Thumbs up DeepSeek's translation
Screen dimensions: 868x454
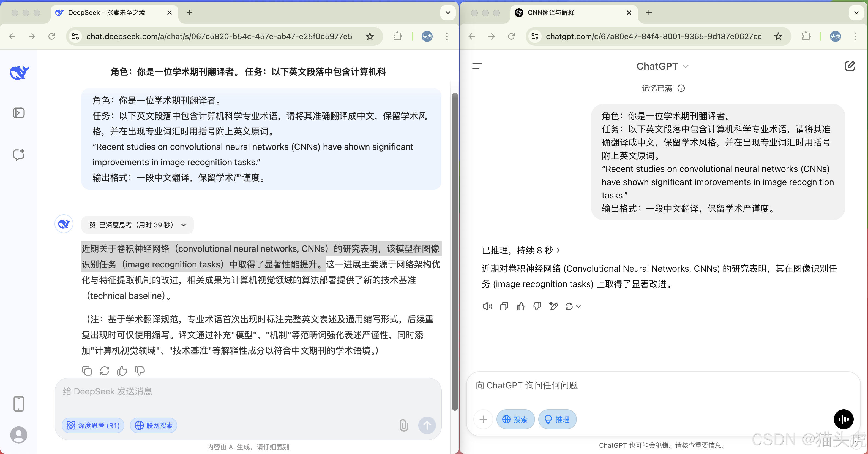pyautogui.click(x=122, y=371)
